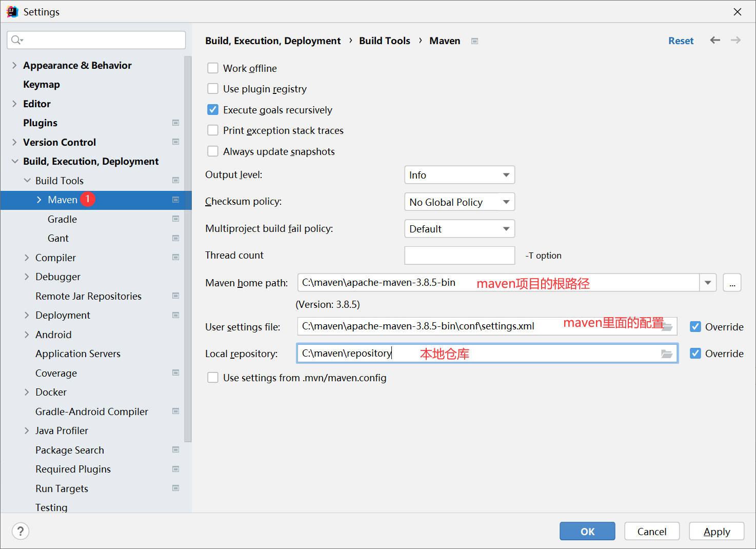Open the Output level dropdown
756x549 pixels.
click(x=460, y=175)
